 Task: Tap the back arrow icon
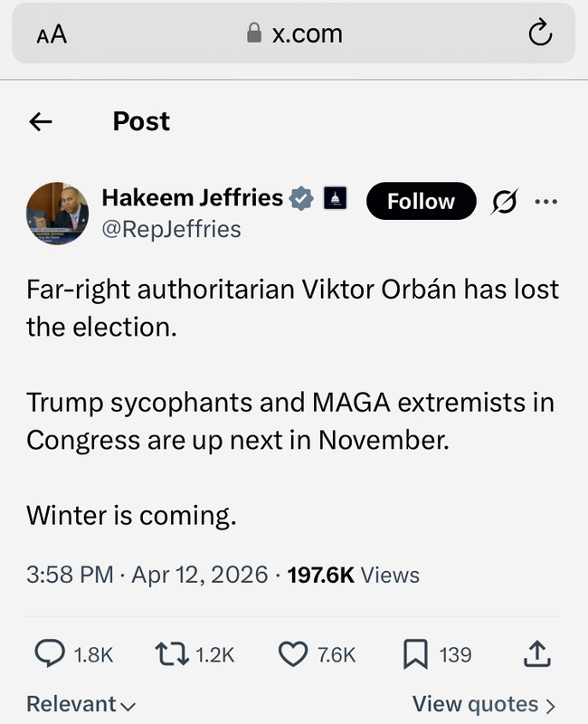41,122
